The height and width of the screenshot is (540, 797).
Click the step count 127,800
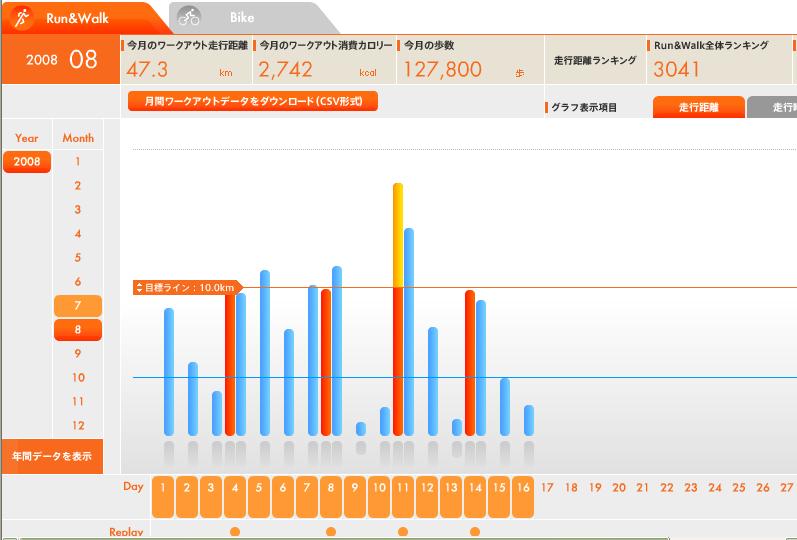click(x=442, y=70)
